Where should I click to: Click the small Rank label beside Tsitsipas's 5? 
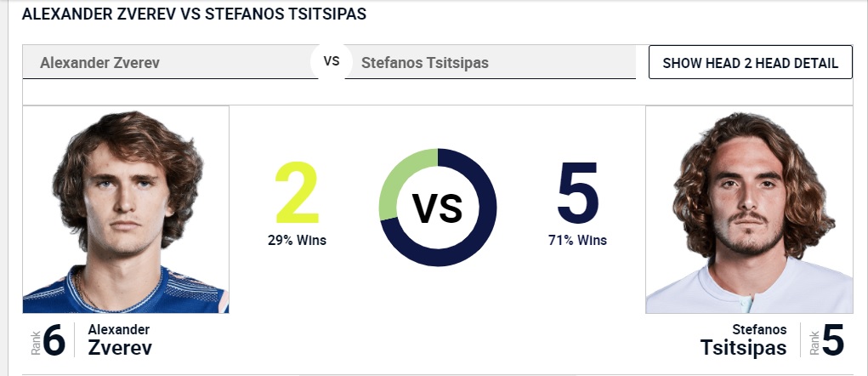click(814, 342)
